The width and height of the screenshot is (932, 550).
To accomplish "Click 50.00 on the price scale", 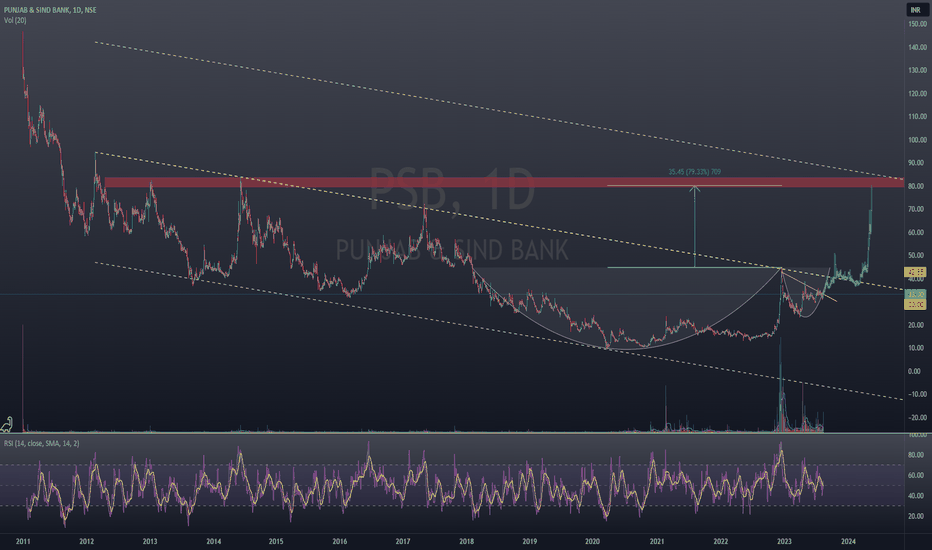I will [x=917, y=256].
